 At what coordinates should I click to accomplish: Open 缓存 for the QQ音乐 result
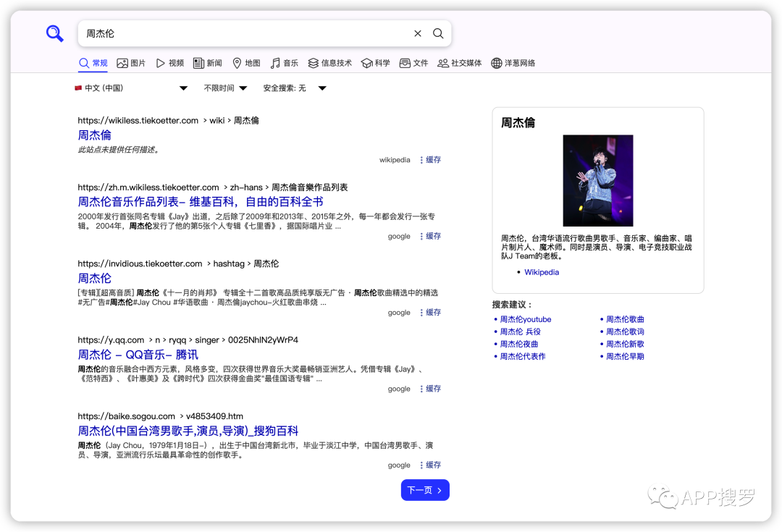tap(431, 389)
